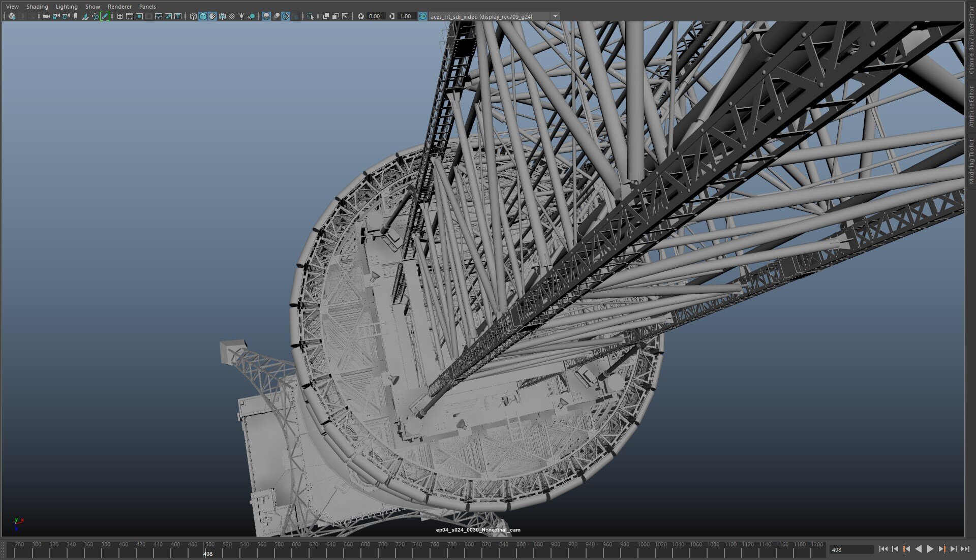Click the grease pencil tool icon
The image size is (976, 560).
[x=105, y=16]
